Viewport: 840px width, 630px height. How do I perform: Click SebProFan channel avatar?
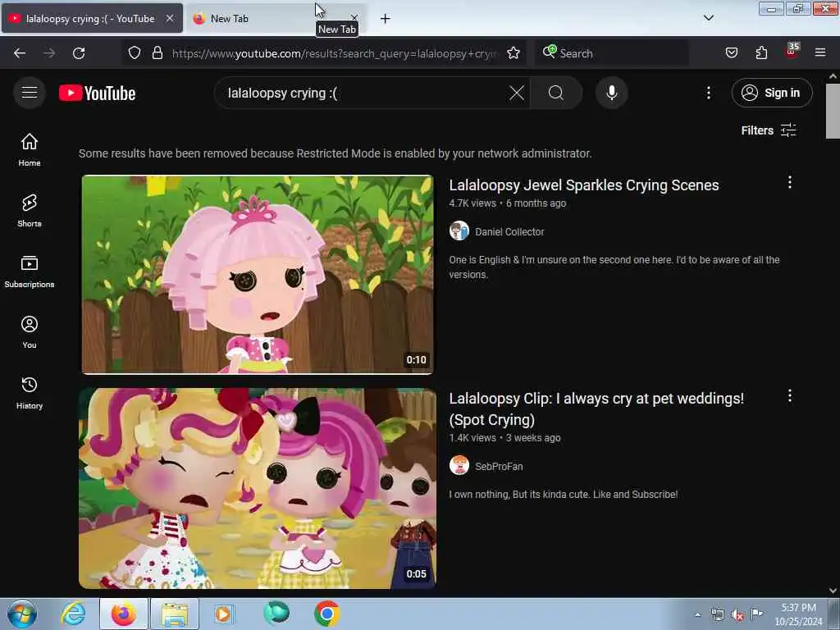(459, 466)
